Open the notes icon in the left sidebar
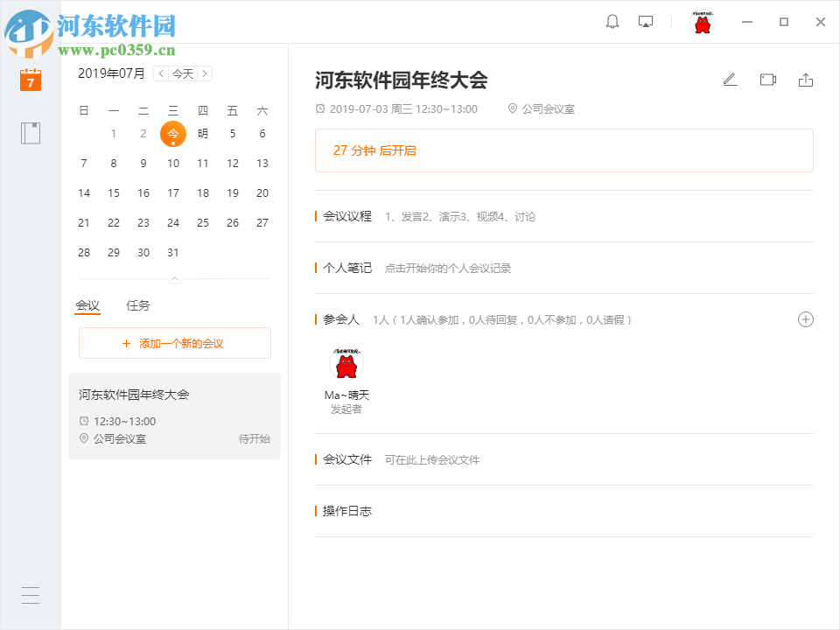This screenshot has width=840, height=630. pos(30,132)
